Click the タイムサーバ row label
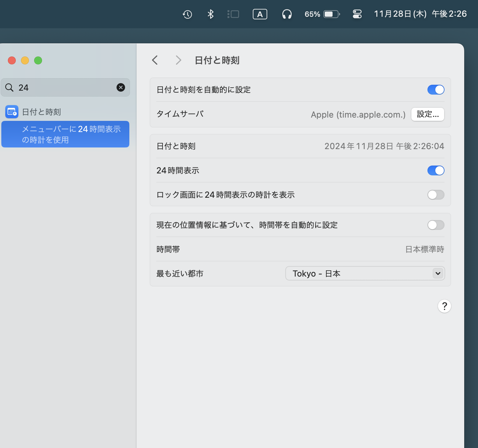 tap(180, 114)
